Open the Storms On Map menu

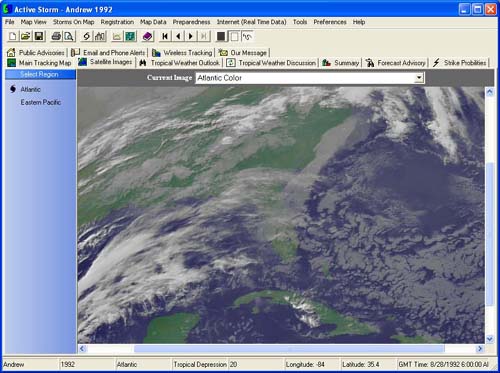(74, 22)
